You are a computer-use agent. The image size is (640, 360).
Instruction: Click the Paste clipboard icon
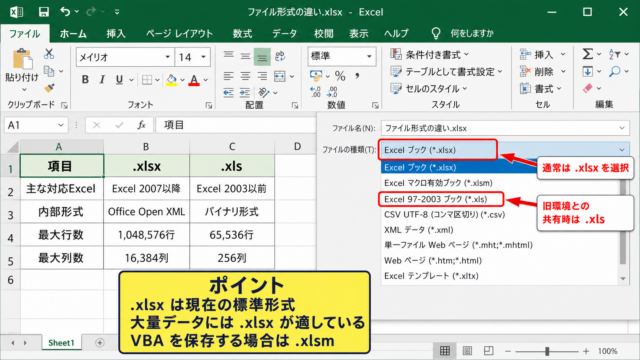tap(22, 59)
